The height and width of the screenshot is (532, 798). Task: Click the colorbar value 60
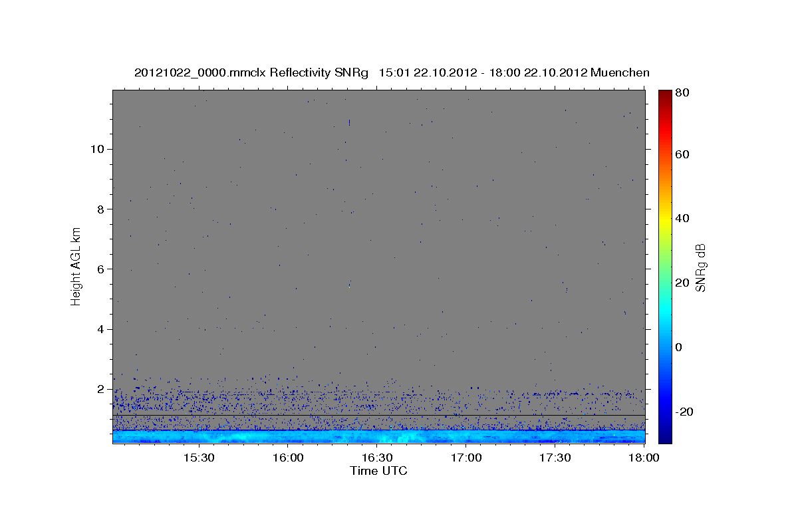pyautogui.click(x=682, y=154)
